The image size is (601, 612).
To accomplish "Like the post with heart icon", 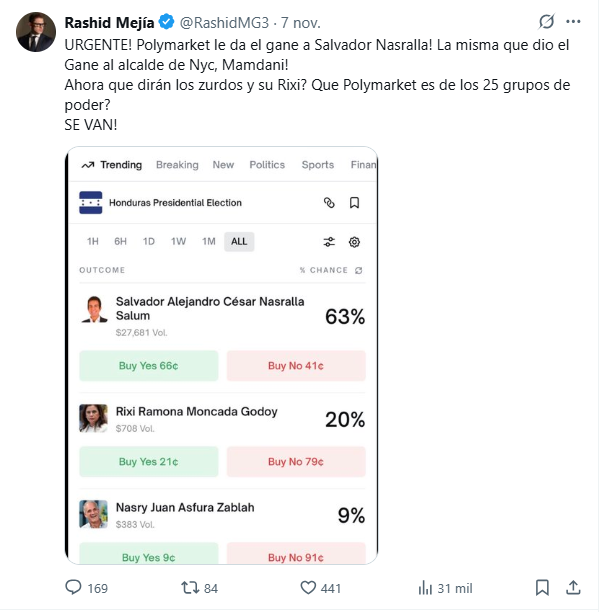I will tap(309, 588).
